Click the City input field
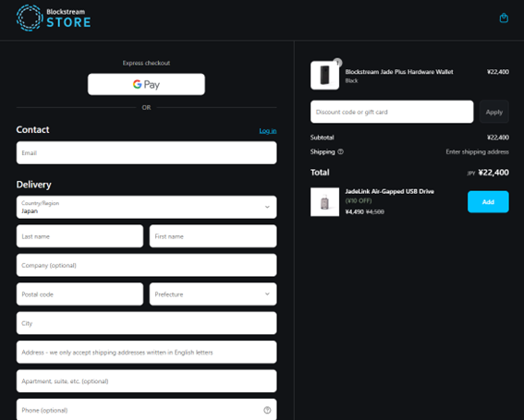 (146, 323)
